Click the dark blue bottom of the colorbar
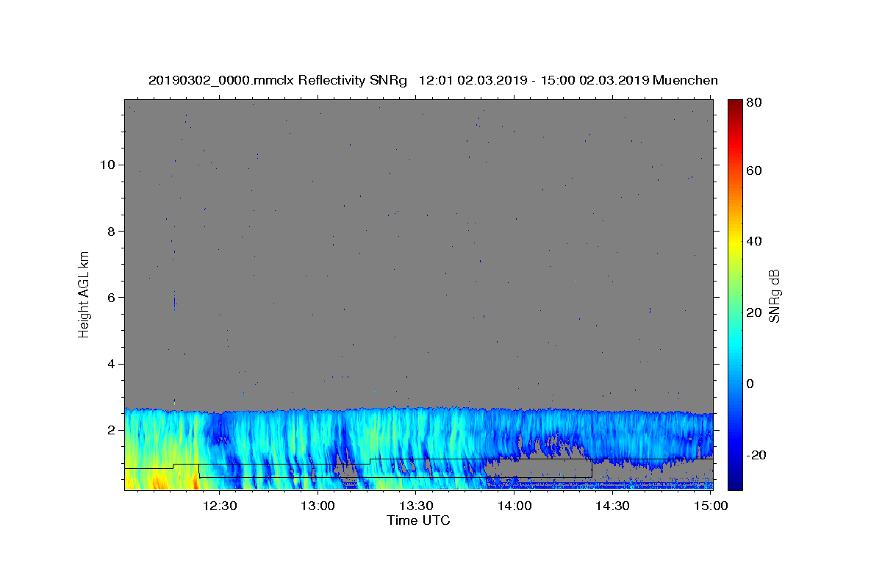 (735, 481)
